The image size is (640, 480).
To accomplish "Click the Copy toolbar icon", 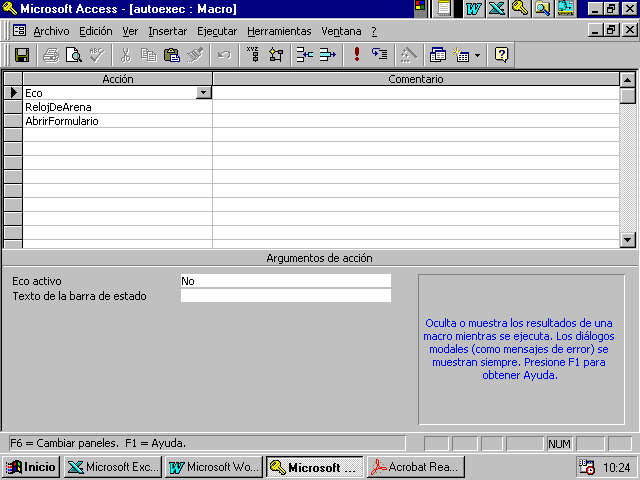I will point(149,55).
